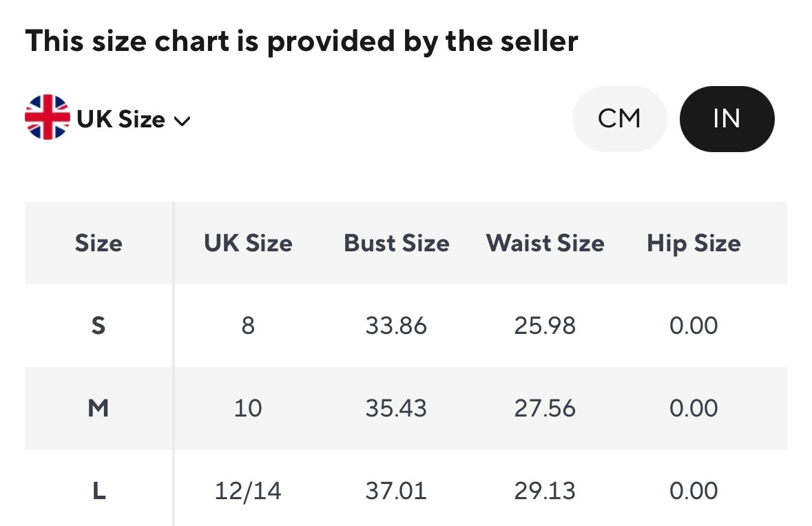Click the Hip Size column header
The width and height of the screenshot is (812, 526).
[x=694, y=243]
